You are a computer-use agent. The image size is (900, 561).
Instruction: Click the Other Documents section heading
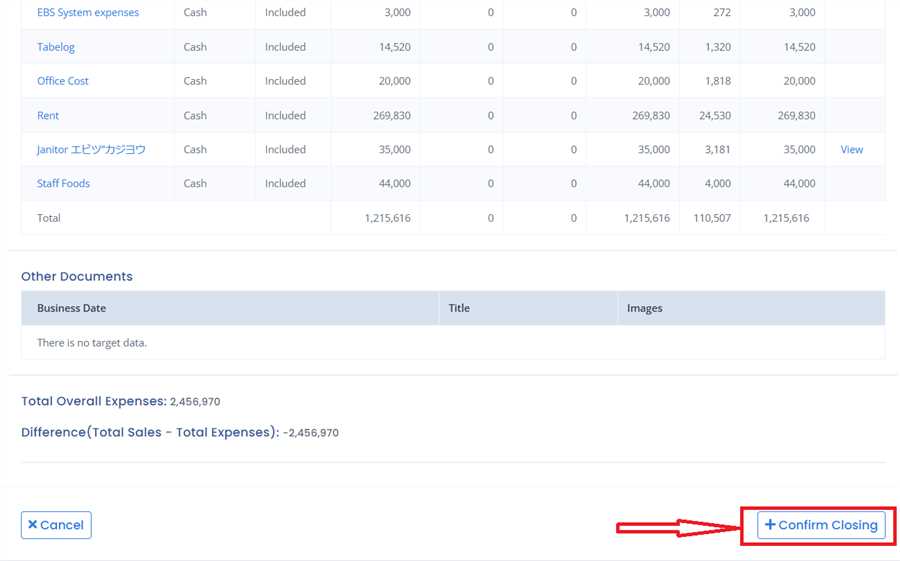pyautogui.click(x=77, y=276)
